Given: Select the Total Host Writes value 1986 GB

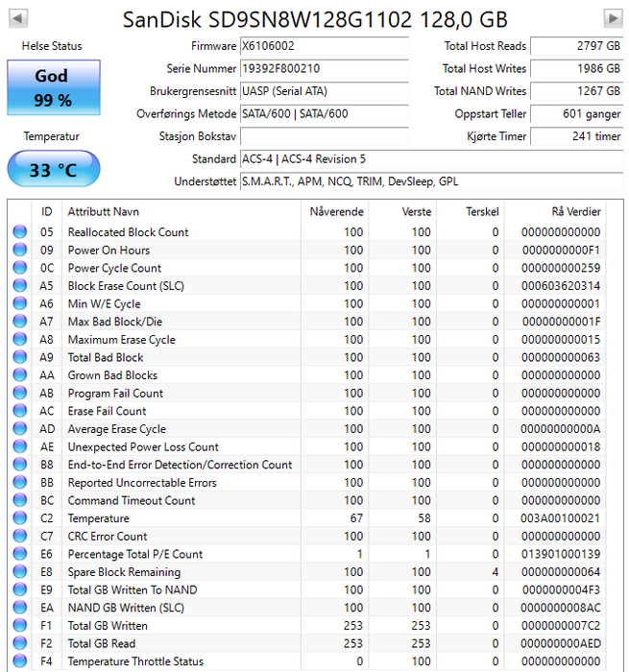Looking at the screenshot, I should [577, 68].
